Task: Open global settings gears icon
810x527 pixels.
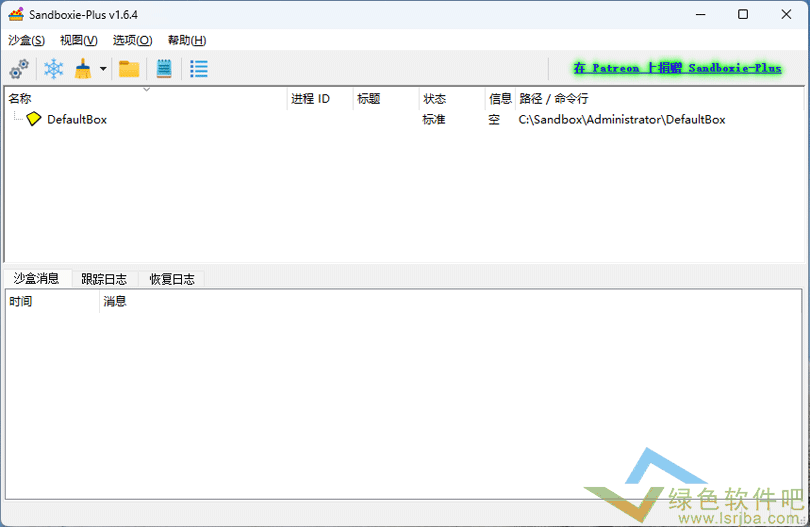Action: (20, 69)
